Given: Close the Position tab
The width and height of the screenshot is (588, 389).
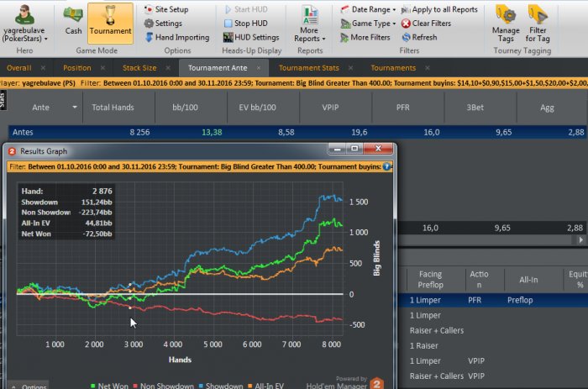Looking at the screenshot, I should tap(102, 68).
